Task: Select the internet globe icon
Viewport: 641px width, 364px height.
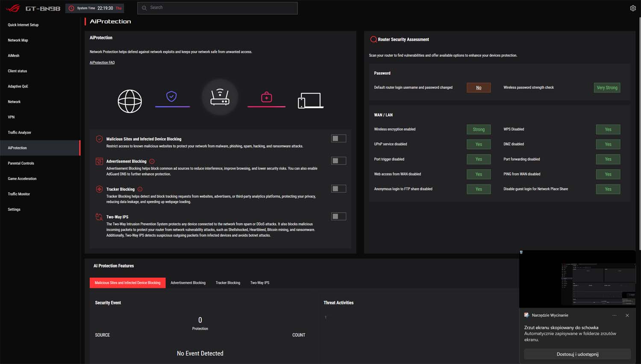Action: [129, 101]
